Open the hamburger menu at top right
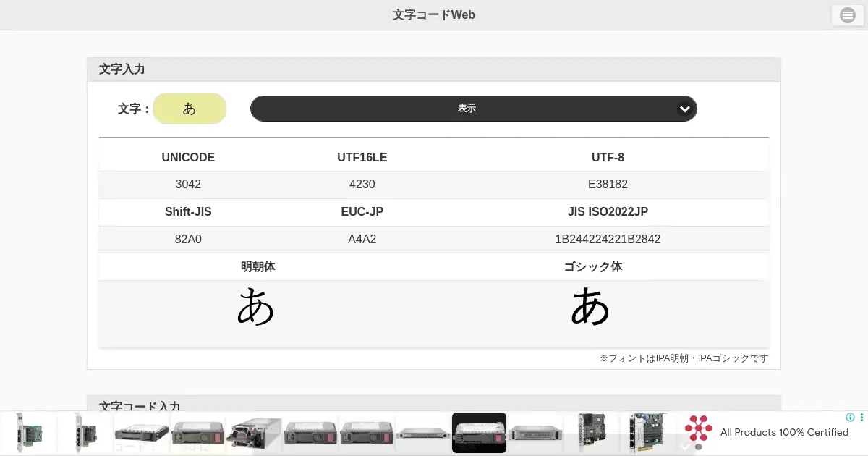Viewport: 868px width, 456px height. (x=847, y=15)
